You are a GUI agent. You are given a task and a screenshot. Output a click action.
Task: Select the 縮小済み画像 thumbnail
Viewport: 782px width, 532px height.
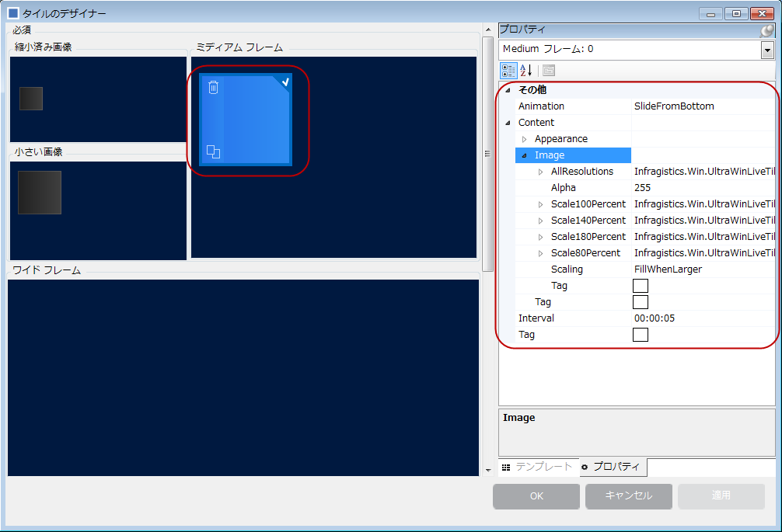30,98
